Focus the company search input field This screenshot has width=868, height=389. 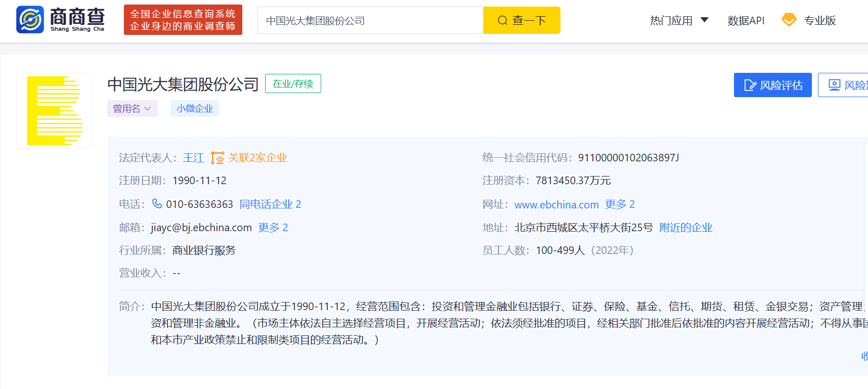(370, 21)
